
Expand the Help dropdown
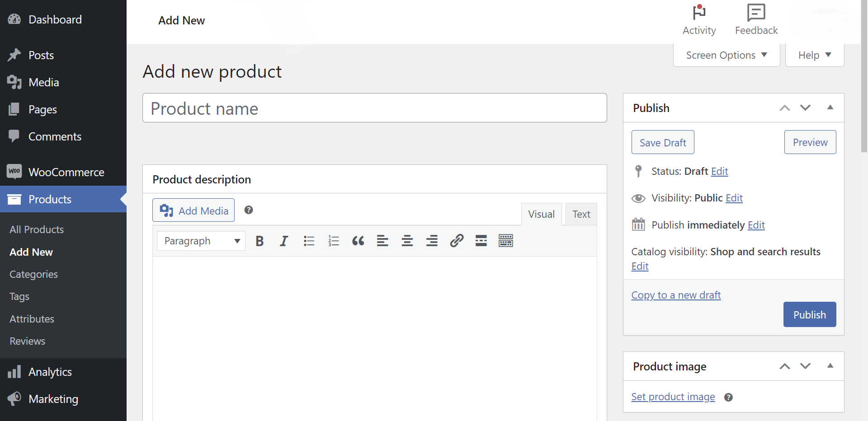pyautogui.click(x=815, y=55)
